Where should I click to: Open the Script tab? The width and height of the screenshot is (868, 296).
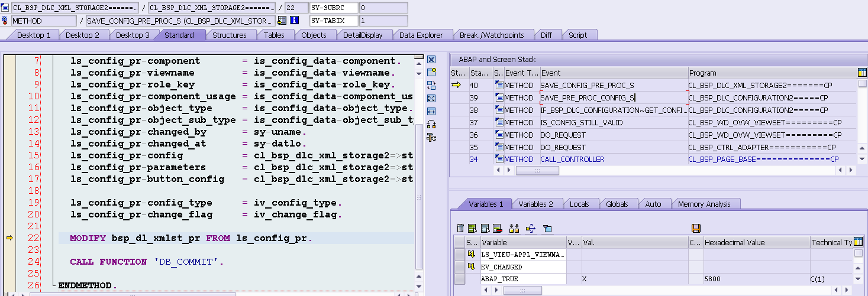pyautogui.click(x=577, y=35)
